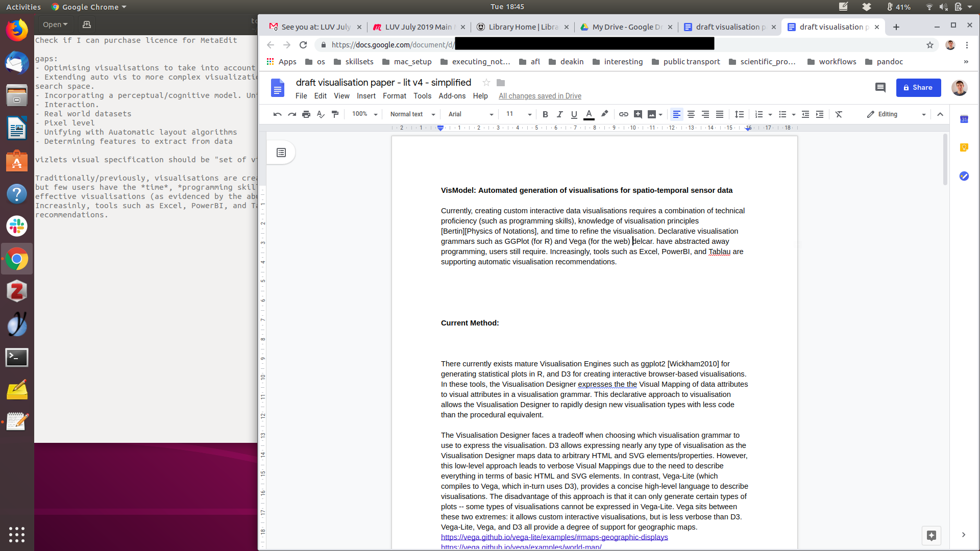Open the Format menu
This screenshot has width=980, height=551.
[394, 96]
